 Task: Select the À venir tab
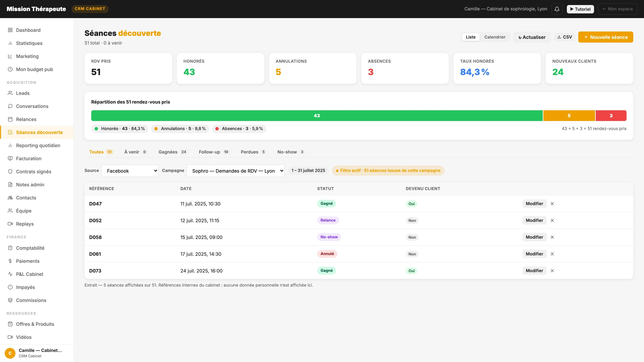click(x=136, y=152)
